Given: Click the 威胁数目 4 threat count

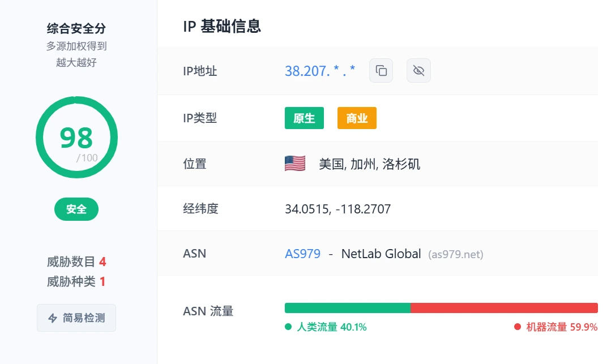Looking at the screenshot, I should click(x=76, y=262).
